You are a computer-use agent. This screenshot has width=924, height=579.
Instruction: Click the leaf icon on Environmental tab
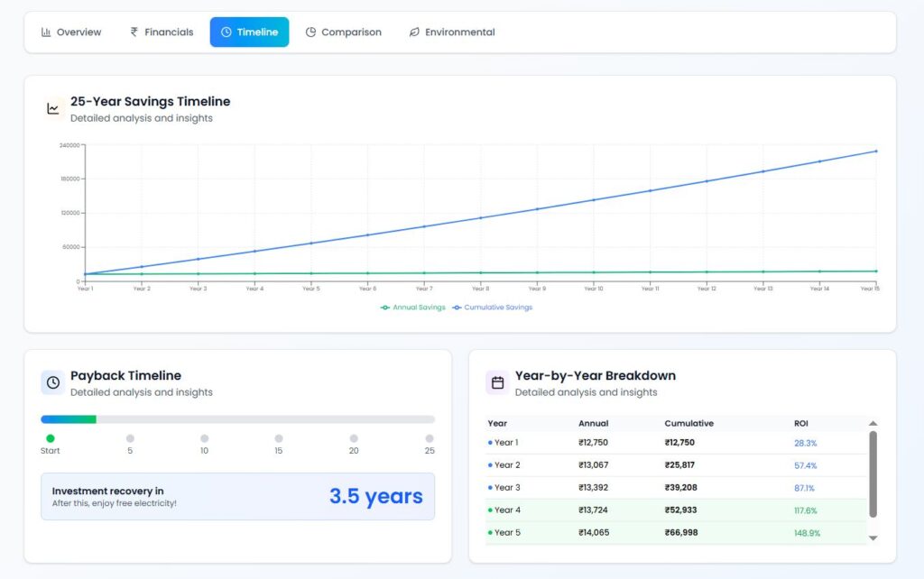(x=414, y=32)
